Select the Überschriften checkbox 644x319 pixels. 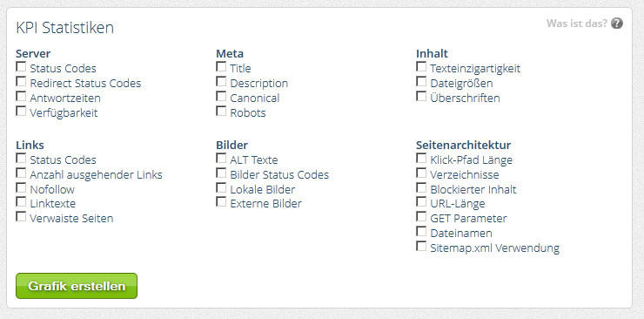(421, 96)
